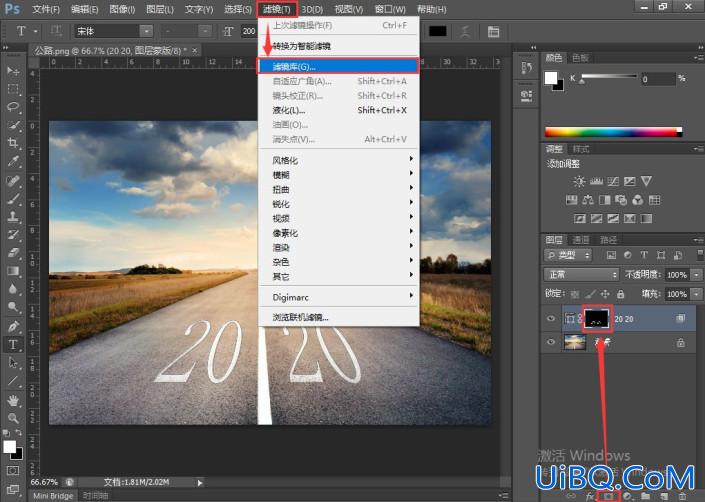Select the Dodge tool

pos(13,307)
